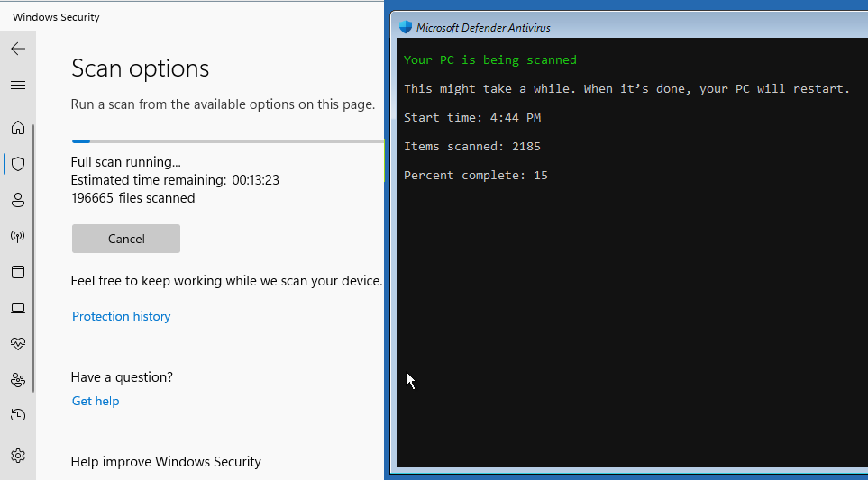Click 'Feel free to keep working' message
Image resolution: width=868 pixels, height=480 pixels.
(x=226, y=281)
